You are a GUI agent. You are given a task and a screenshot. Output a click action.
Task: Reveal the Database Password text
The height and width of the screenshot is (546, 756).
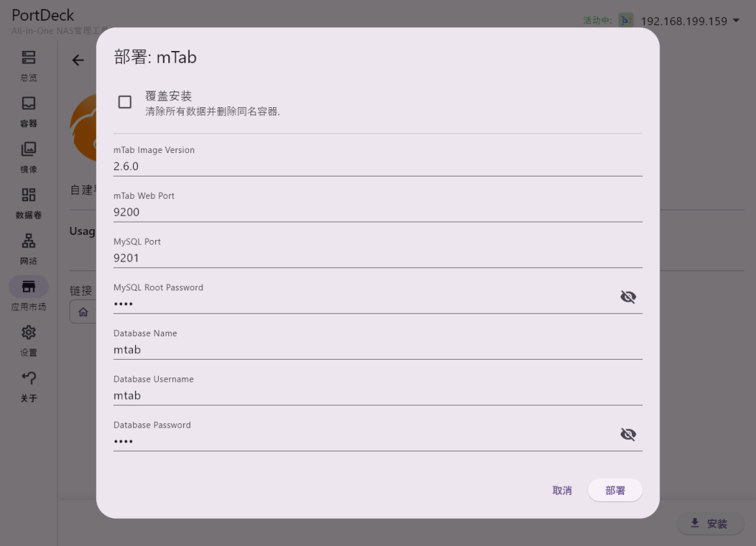coord(628,434)
